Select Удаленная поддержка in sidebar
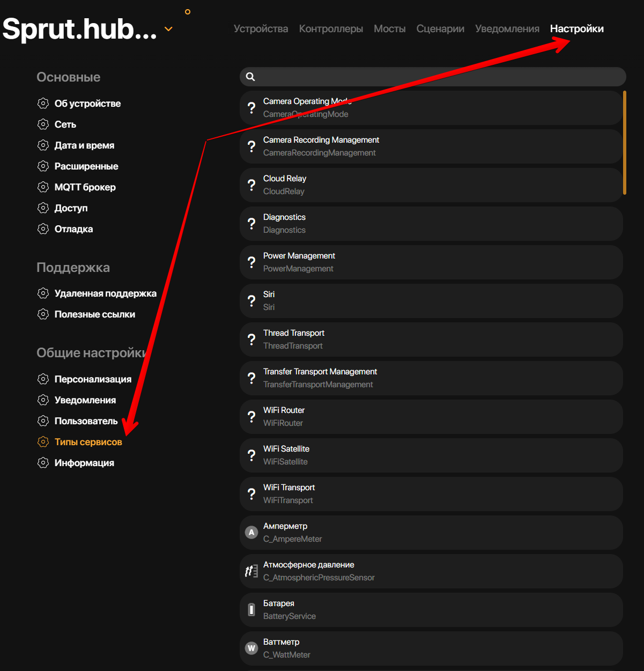This screenshot has height=671, width=644. 105,293
